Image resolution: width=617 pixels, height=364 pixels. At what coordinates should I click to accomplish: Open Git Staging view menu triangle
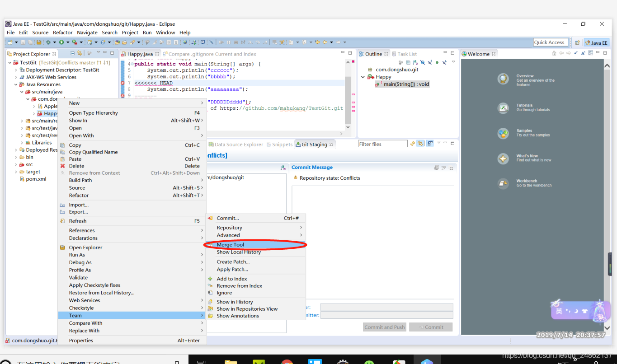click(438, 143)
